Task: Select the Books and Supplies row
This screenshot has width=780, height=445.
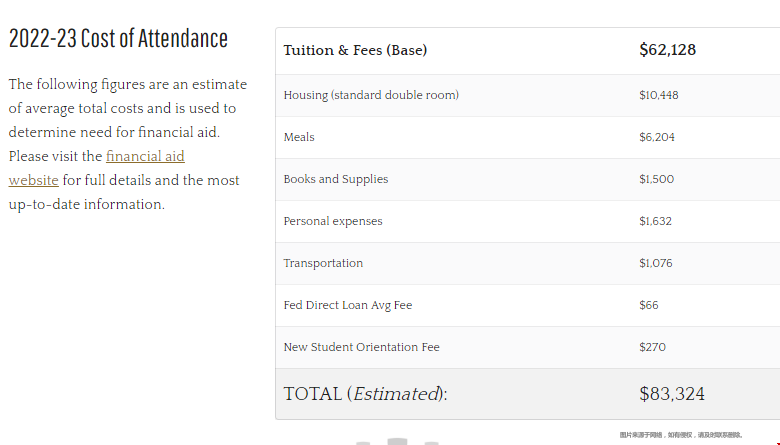Action: (x=528, y=179)
